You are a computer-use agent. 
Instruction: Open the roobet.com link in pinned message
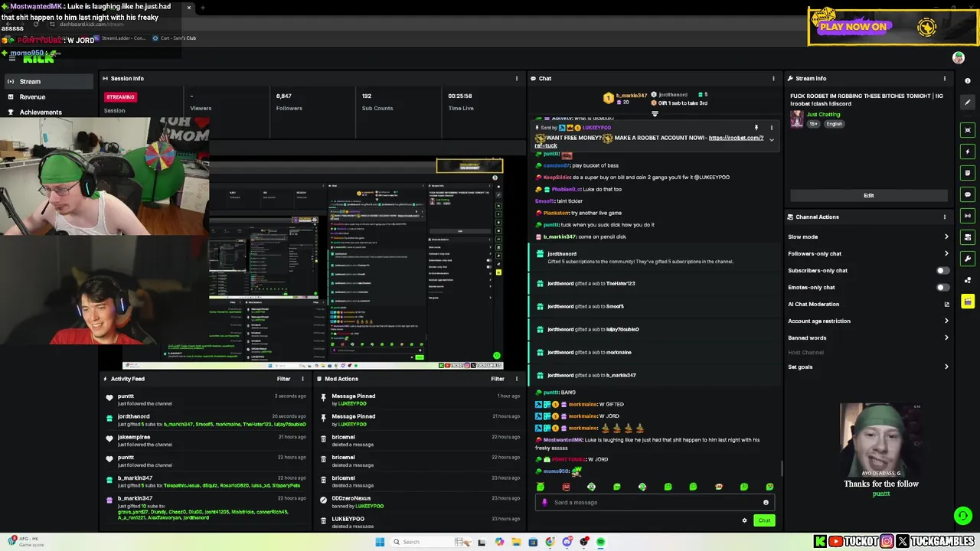click(x=736, y=138)
